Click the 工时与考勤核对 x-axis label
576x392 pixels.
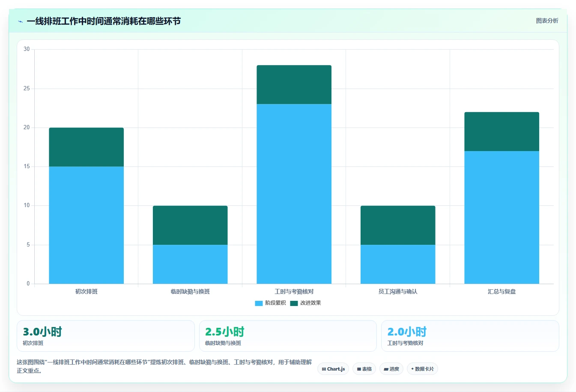(294, 291)
